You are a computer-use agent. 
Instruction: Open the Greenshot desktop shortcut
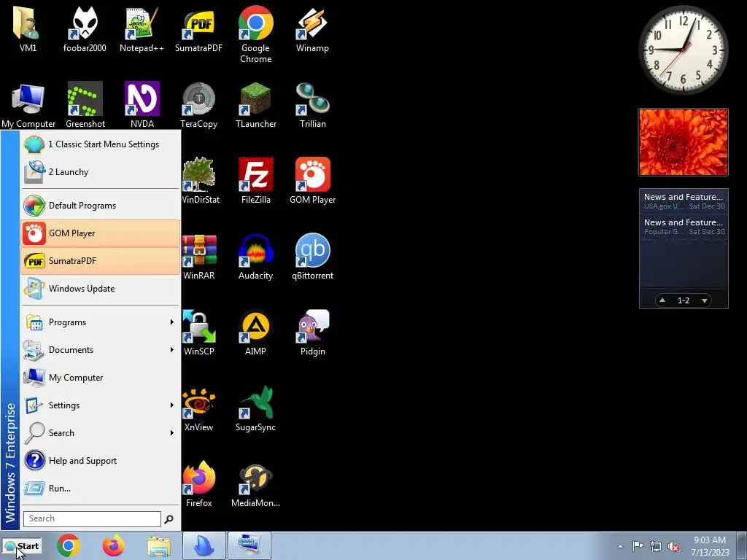click(x=85, y=105)
